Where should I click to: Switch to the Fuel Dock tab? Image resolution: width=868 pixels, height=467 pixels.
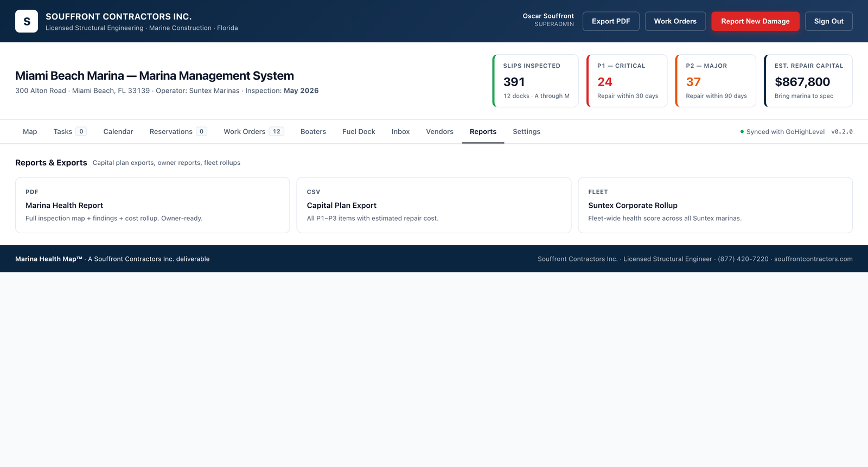tap(359, 132)
